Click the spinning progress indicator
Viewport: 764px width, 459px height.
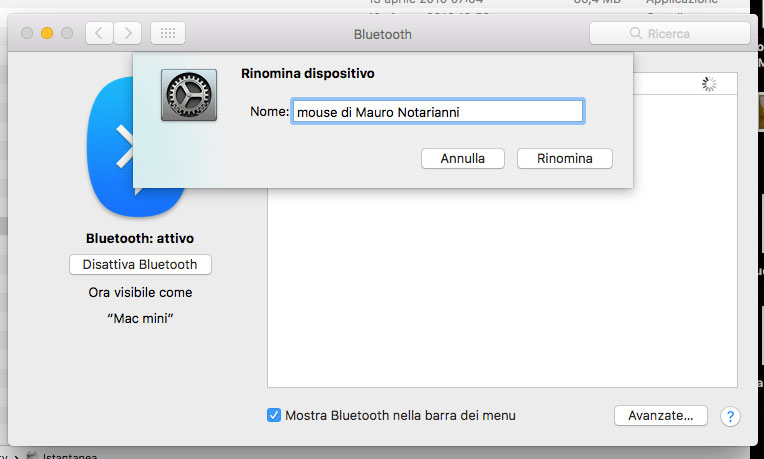point(709,84)
